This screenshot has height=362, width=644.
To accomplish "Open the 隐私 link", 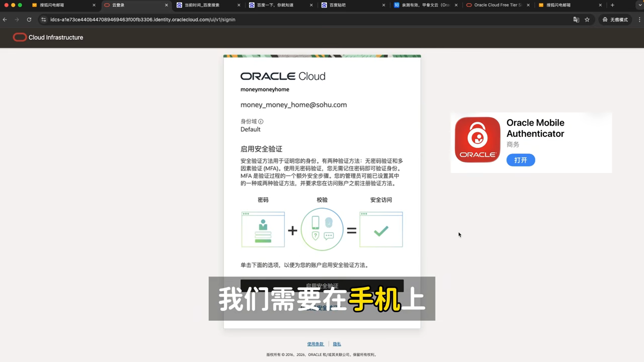I will tap(337, 344).
